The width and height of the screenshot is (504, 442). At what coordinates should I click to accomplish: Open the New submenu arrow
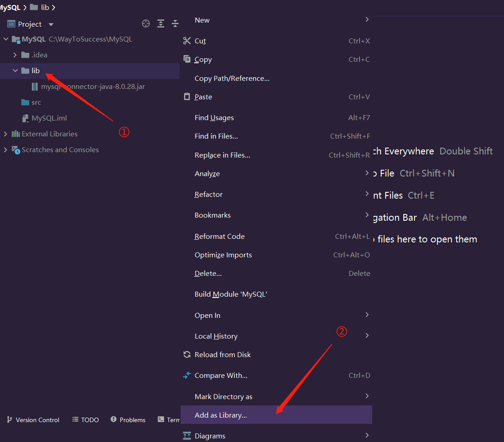coord(367,19)
